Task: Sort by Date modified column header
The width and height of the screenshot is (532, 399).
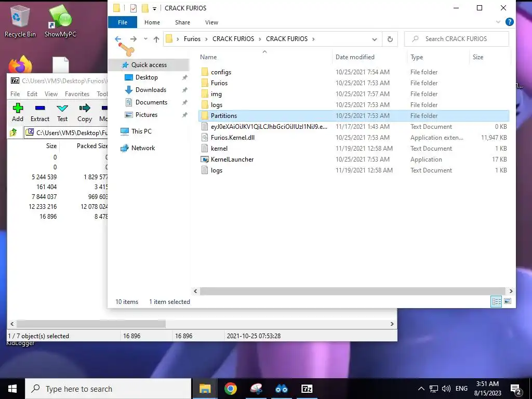Action: (355, 57)
